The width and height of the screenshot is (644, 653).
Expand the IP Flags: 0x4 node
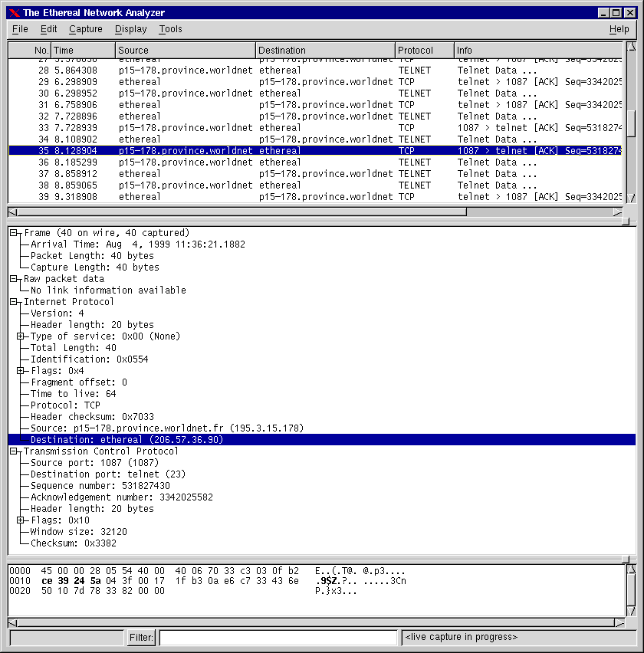(21, 371)
